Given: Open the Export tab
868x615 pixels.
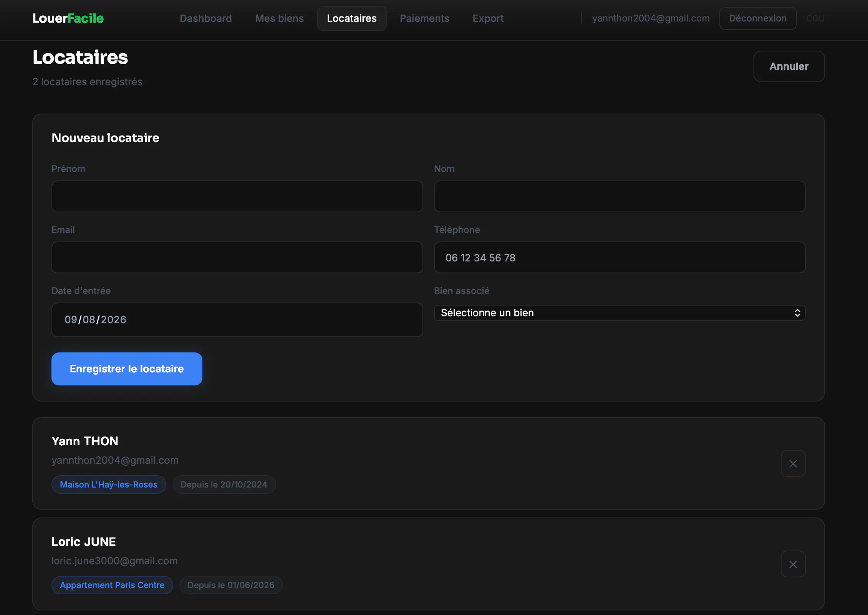Looking at the screenshot, I should pos(488,18).
